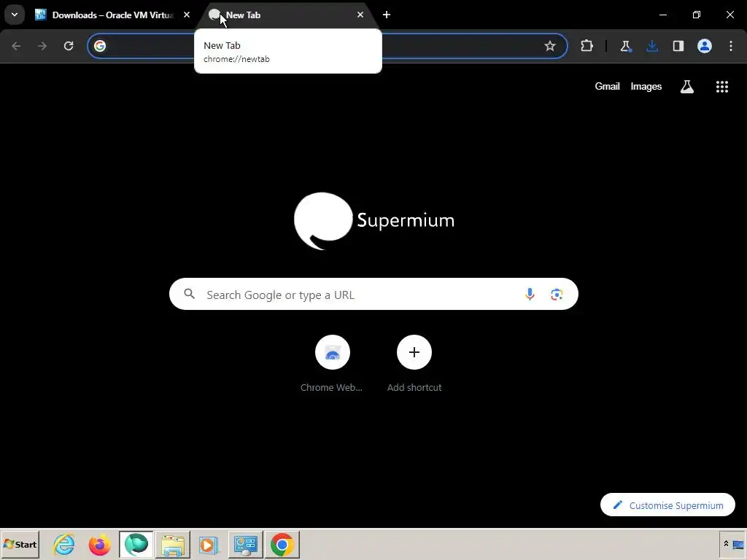The width and height of the screenshot is (747, 560).
Task: Click the Supermium logo
Action: (x=374, y=221)
